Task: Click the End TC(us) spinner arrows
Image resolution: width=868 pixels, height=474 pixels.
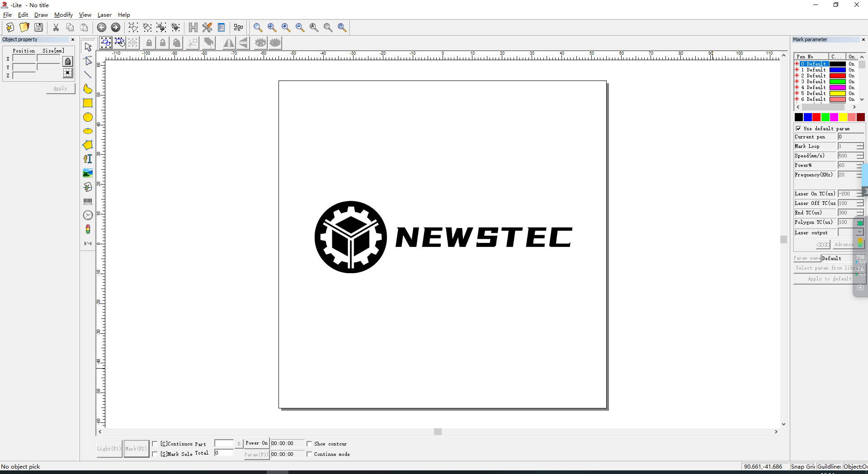Action: pyautogui.click(x=860, y=213)
